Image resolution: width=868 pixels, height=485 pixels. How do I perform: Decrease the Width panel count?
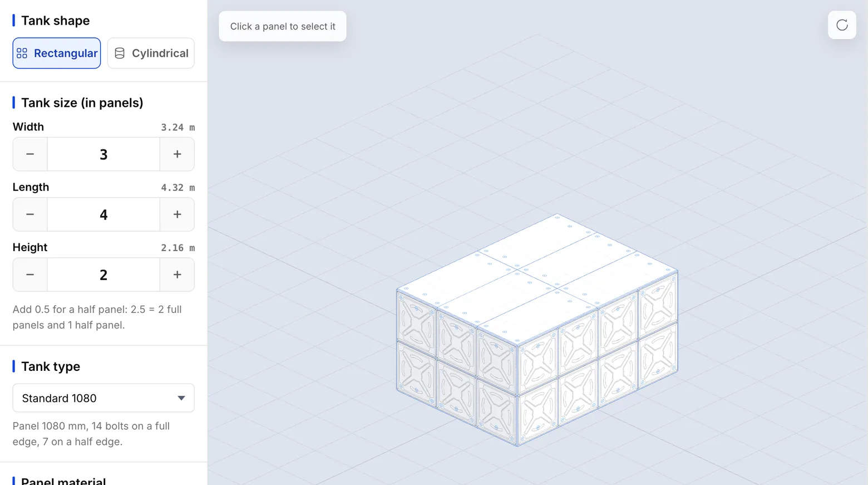[30, 154]
